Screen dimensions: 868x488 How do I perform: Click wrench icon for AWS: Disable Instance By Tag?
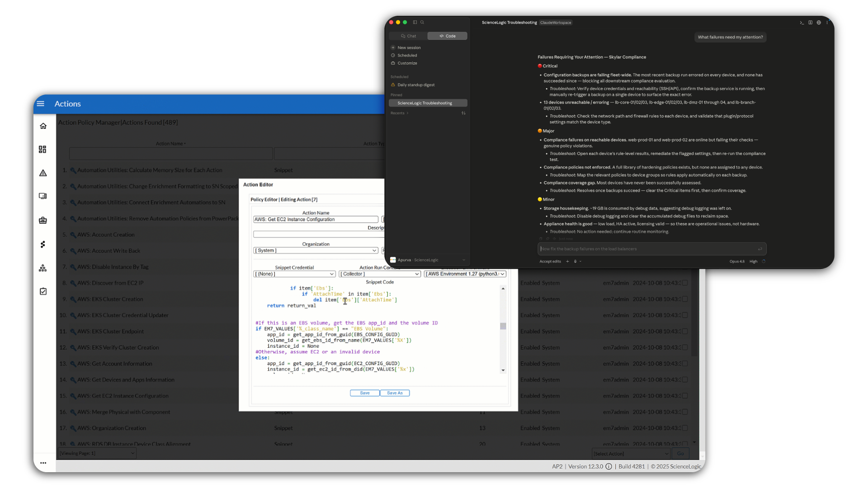click(x=73, y=267)
